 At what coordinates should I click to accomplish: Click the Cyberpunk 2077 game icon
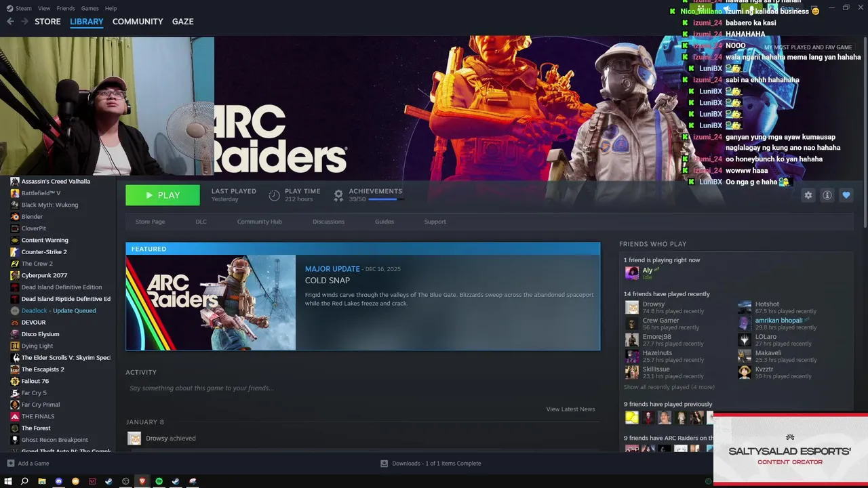pos(15,275)
